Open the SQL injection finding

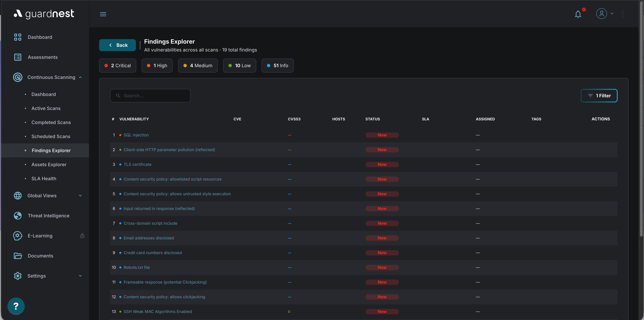(136, 135)
